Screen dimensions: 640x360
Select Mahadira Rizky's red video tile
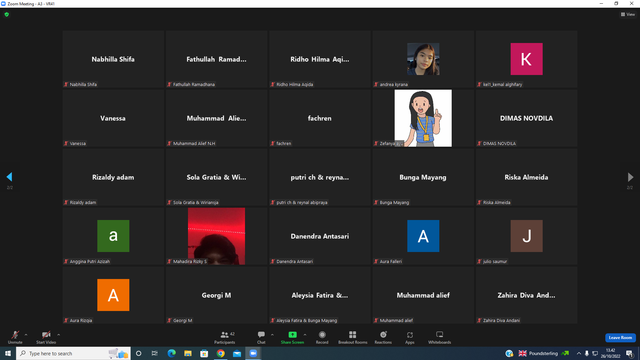click(x=216, y=236)
